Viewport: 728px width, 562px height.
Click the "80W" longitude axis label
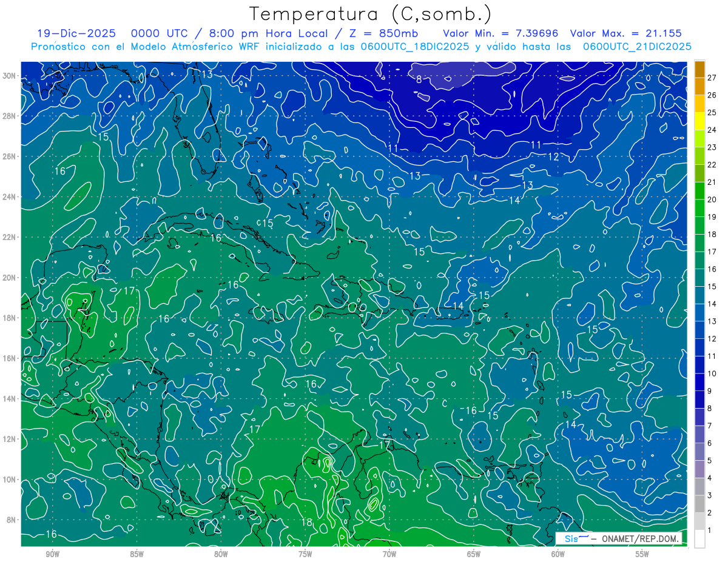[x=221, y=554]
